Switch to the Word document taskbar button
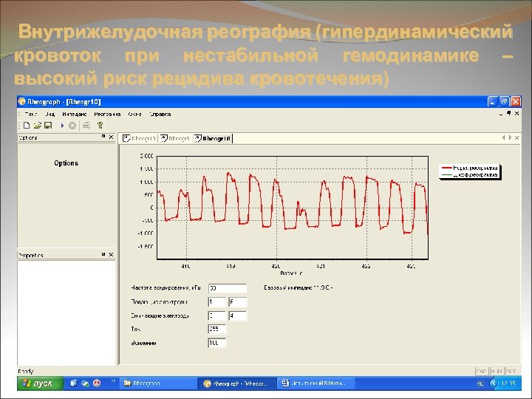Viewport: 532px width, 399px height. click(316, 383)
